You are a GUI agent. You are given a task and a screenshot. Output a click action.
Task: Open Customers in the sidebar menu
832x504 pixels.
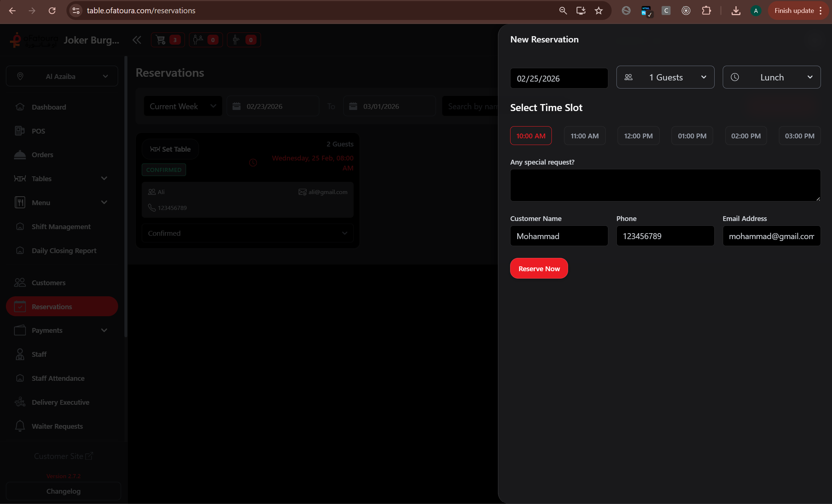48,283
